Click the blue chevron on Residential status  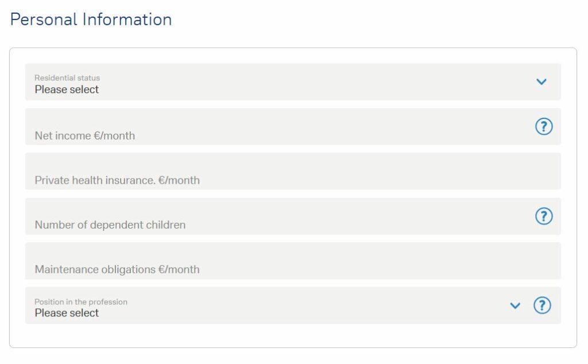pyautogui.click(x=540, y=82)
